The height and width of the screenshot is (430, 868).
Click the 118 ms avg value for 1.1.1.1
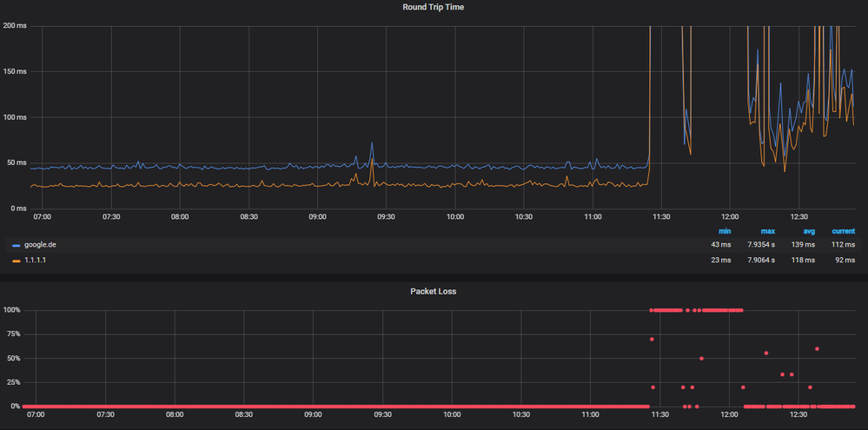(805, 260)
